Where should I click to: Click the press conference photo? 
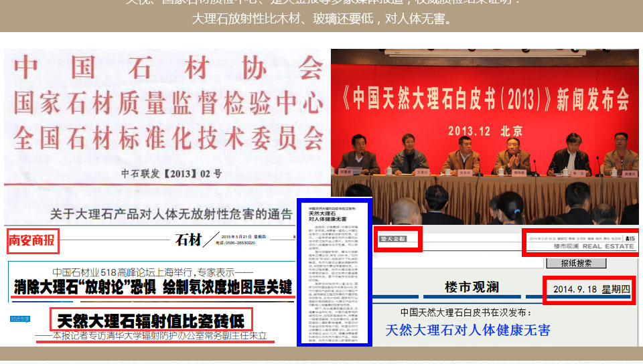485,136
